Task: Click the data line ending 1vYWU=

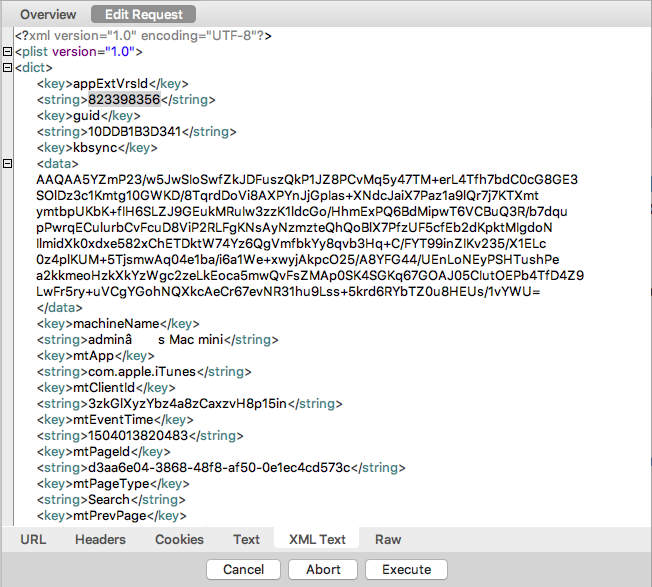Action: click(x=288, y=291)
